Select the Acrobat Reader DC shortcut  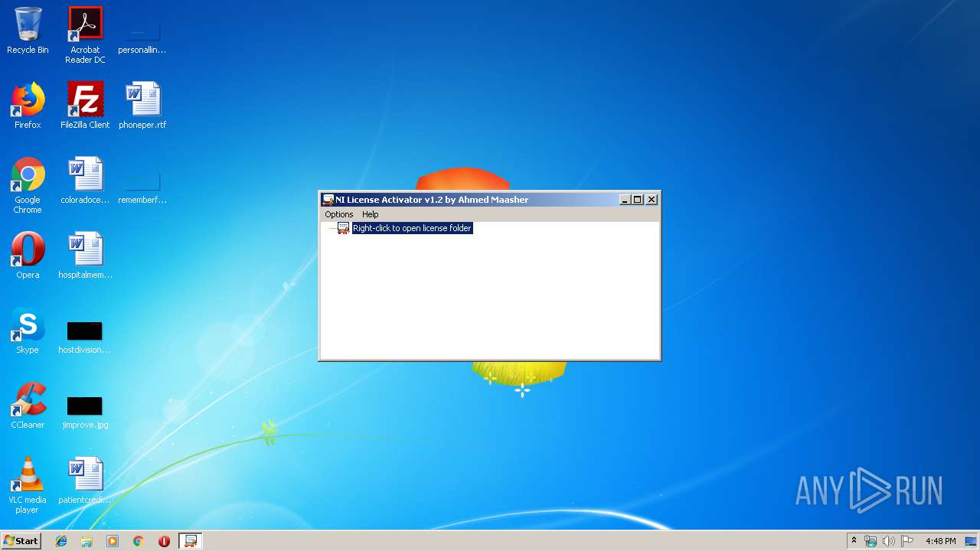click(85, 35)
